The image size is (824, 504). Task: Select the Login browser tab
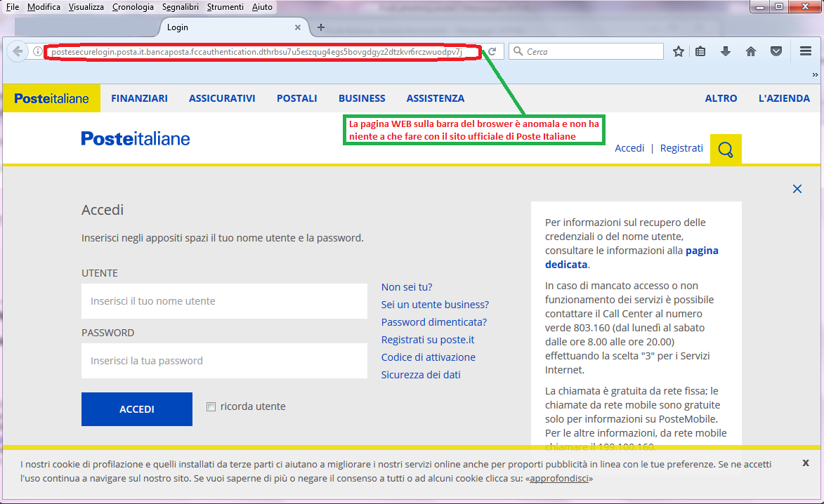(x=234, y=27)
